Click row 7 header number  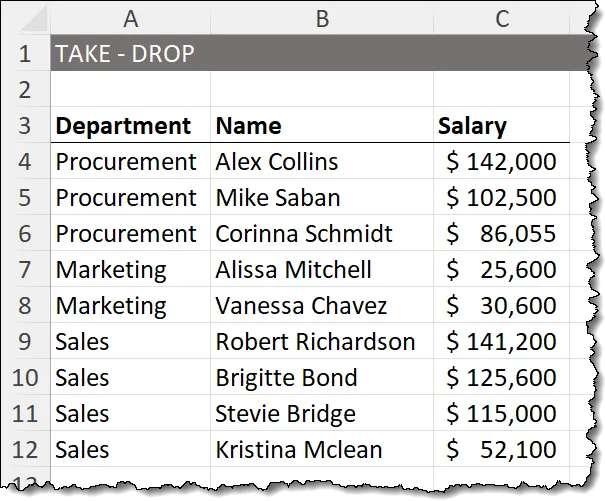[x=25, y=270]
